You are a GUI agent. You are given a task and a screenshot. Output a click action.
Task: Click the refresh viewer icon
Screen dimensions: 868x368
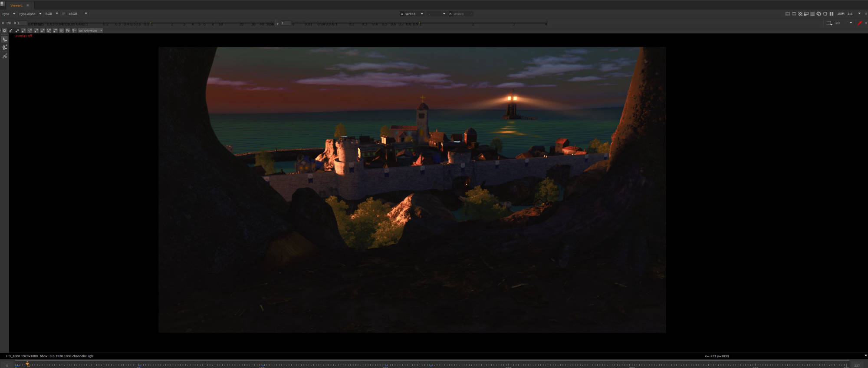click(x=819, y=14)
